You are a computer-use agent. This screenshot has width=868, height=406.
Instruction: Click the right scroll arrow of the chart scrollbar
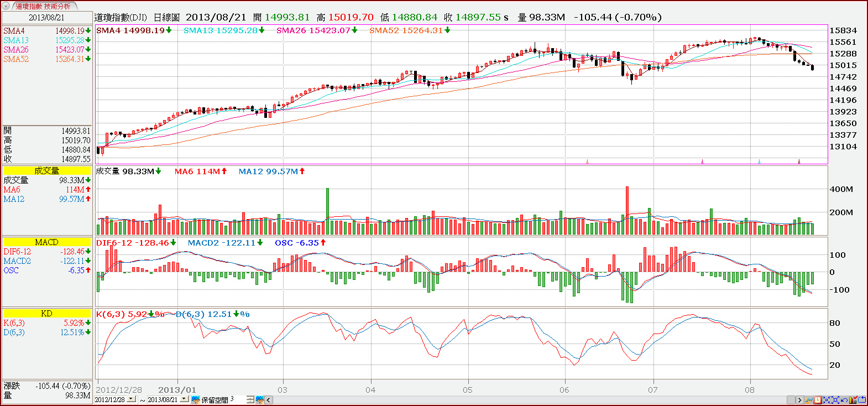click(800, 400)
